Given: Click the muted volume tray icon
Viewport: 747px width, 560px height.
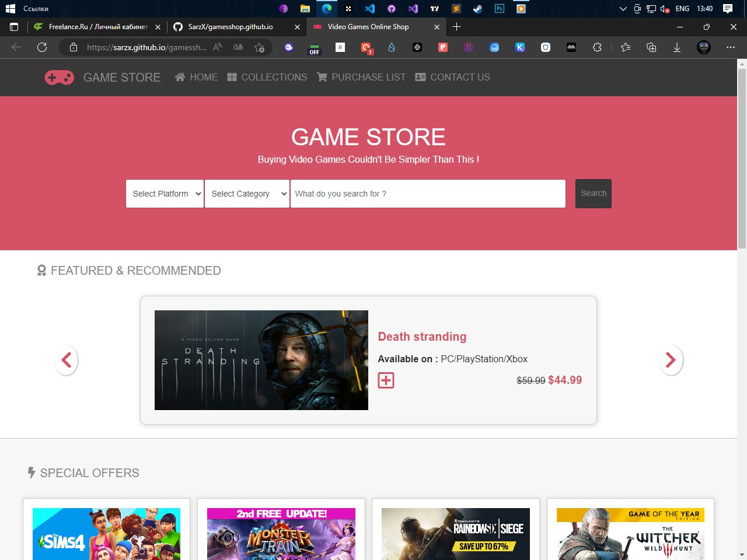Looking at the screenshot, I should coord(665,9).
